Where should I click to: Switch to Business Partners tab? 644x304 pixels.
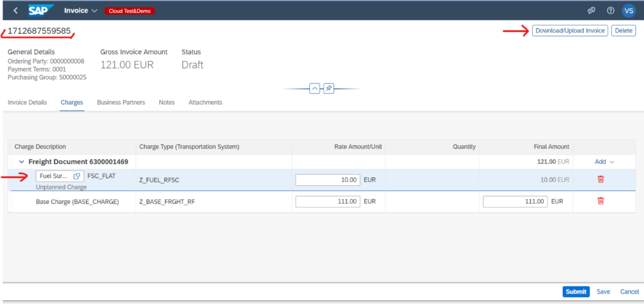(121, 102)
